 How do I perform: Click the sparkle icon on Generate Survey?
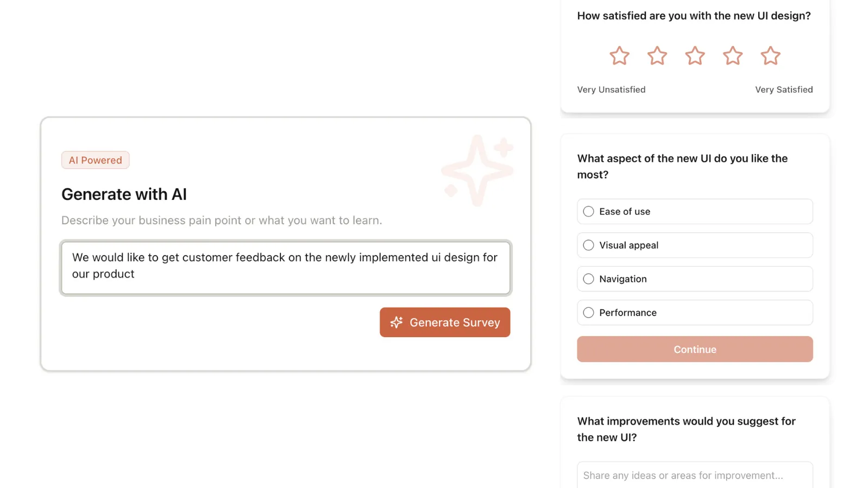[397, 322]
